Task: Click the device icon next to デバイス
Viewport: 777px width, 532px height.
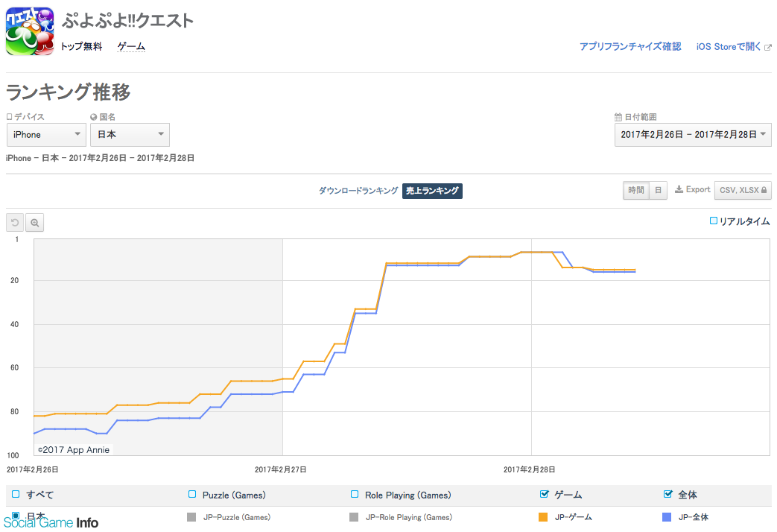Action: pos(9,116)
